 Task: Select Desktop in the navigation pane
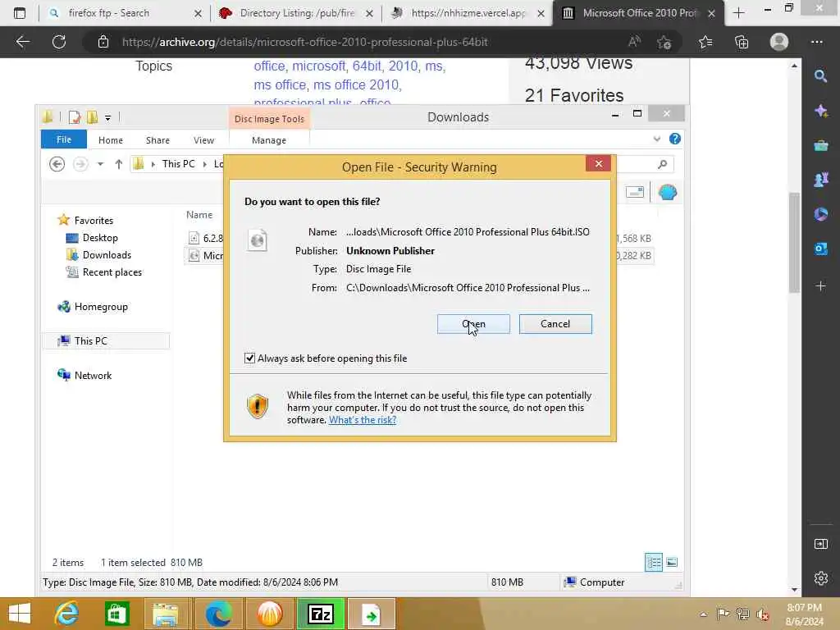point(100,237)
